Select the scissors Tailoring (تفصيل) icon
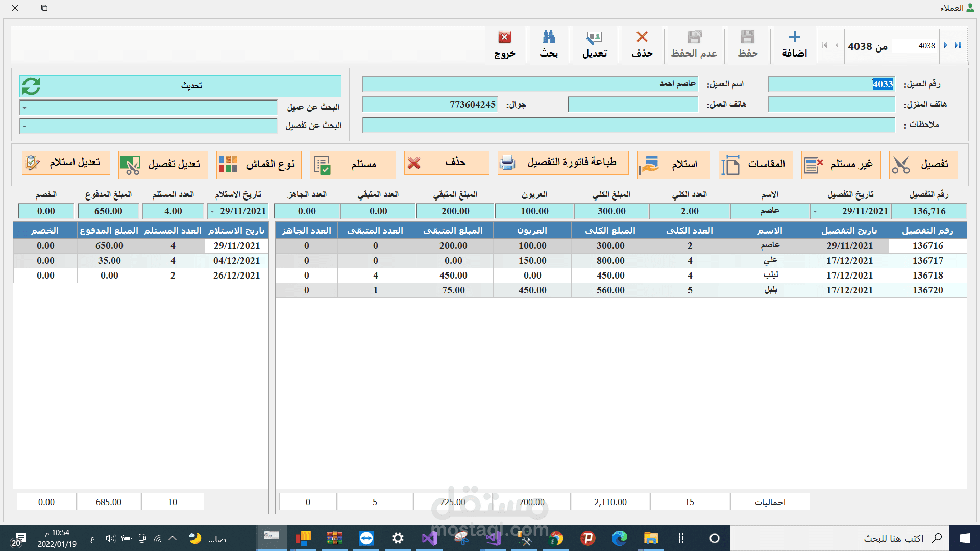 (x=924, y=164)
